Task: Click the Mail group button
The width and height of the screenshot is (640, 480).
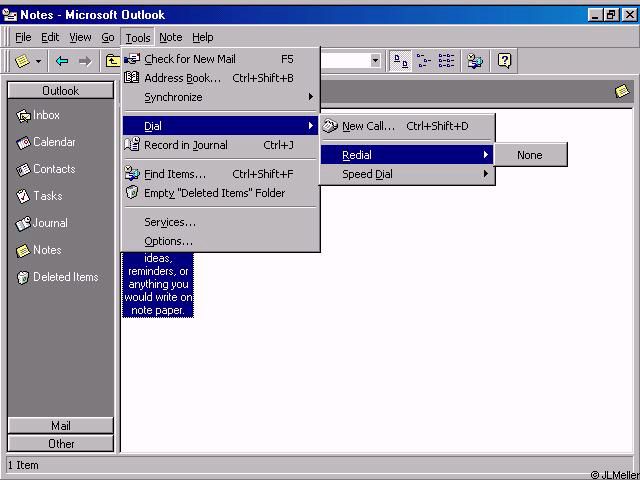Action: [x=61, y=426]
